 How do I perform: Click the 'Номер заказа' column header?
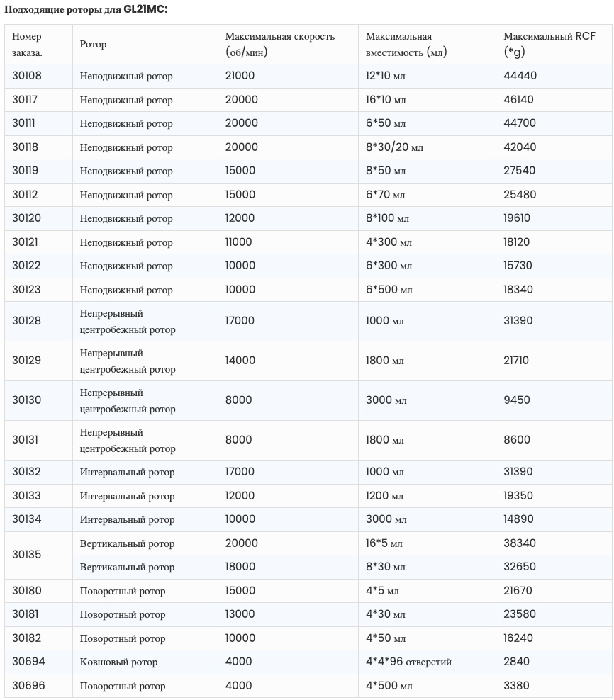pyautogui.click(x=27, y=44)
